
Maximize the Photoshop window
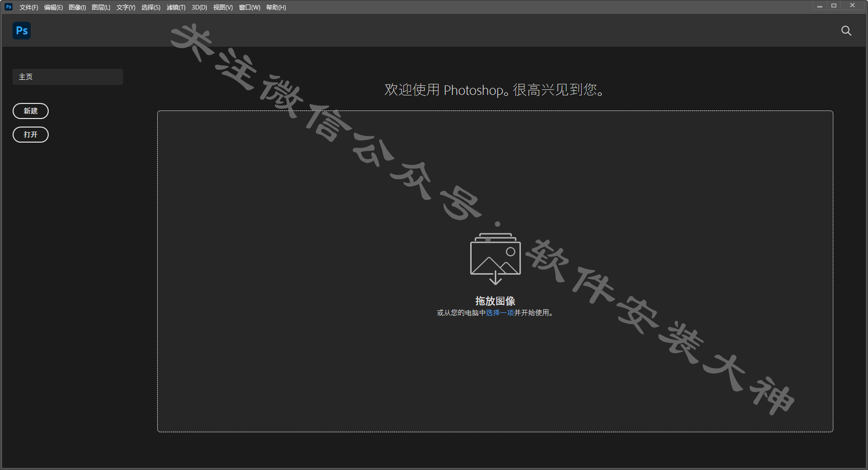(834, 6)
